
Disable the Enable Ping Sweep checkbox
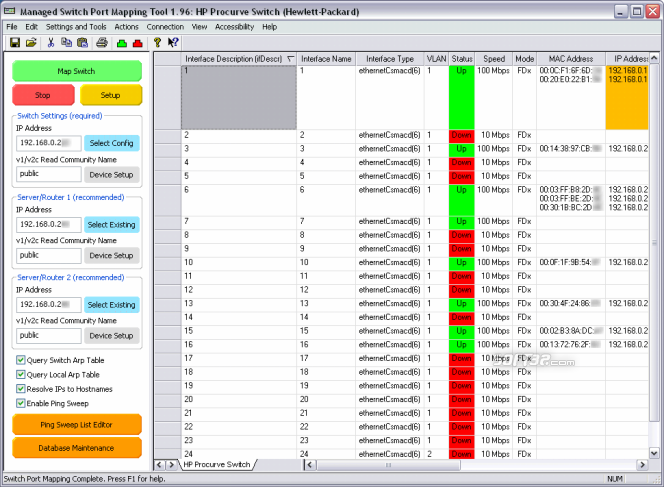click(x=21, y=404)
